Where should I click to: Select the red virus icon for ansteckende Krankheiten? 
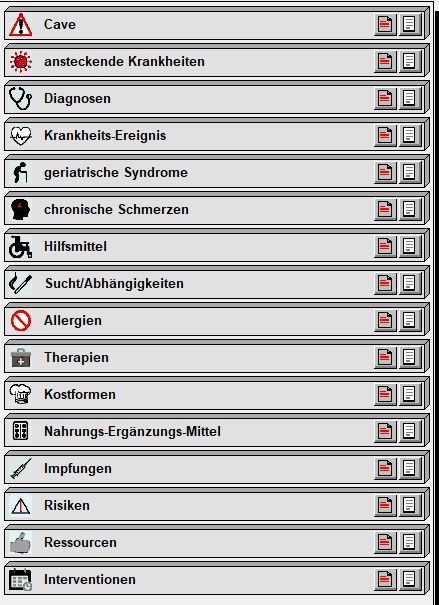tap(20, 62)
